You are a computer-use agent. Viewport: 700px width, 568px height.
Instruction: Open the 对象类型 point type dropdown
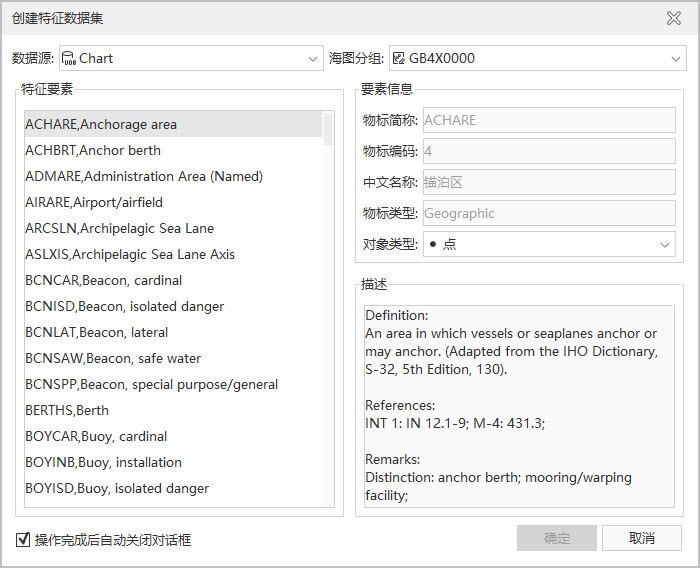click(549, 244)
